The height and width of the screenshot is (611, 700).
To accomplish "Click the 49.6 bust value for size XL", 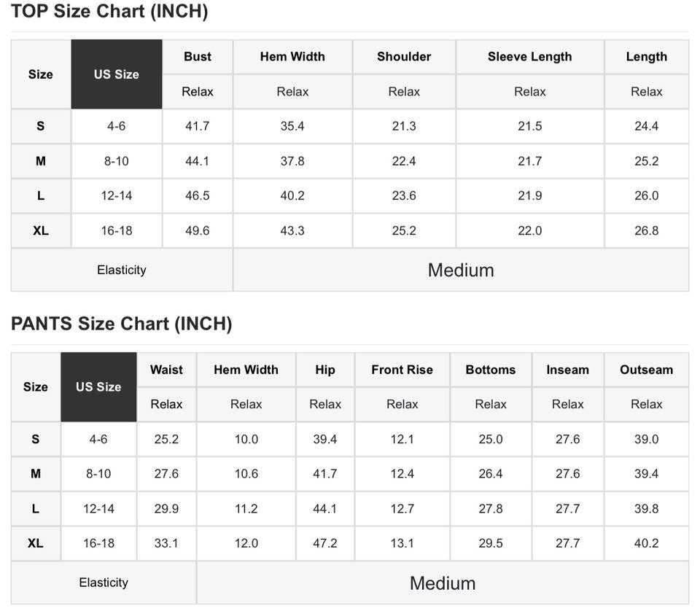I will pyautogui.click(x=198, y=230).
